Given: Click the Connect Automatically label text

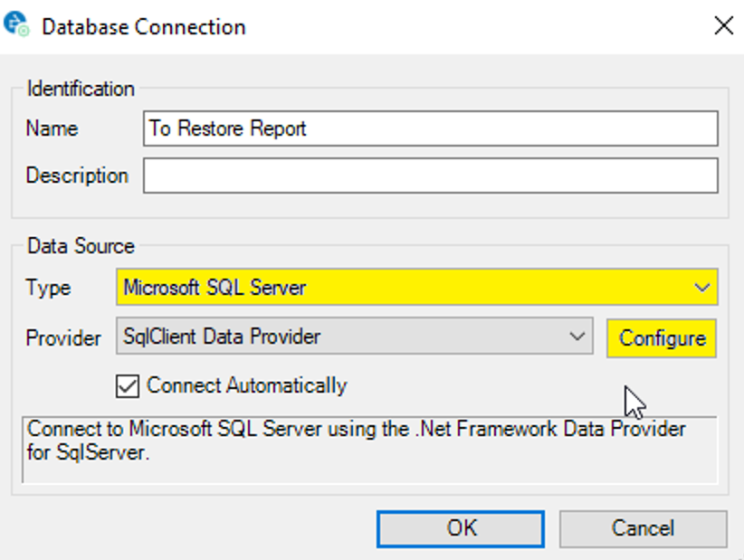Looking at the screenshot, I should coord(246,385).
